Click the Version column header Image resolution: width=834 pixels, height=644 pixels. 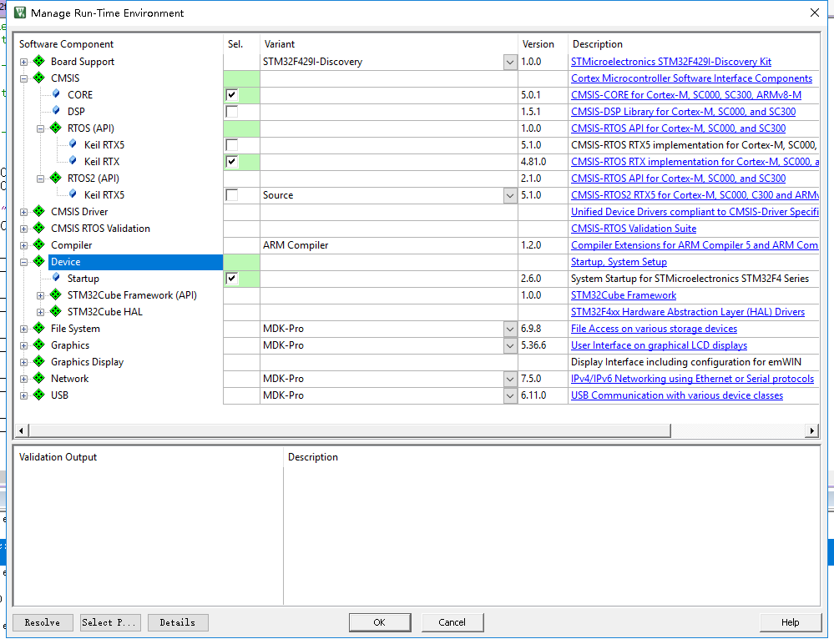[x=543, y=44]
